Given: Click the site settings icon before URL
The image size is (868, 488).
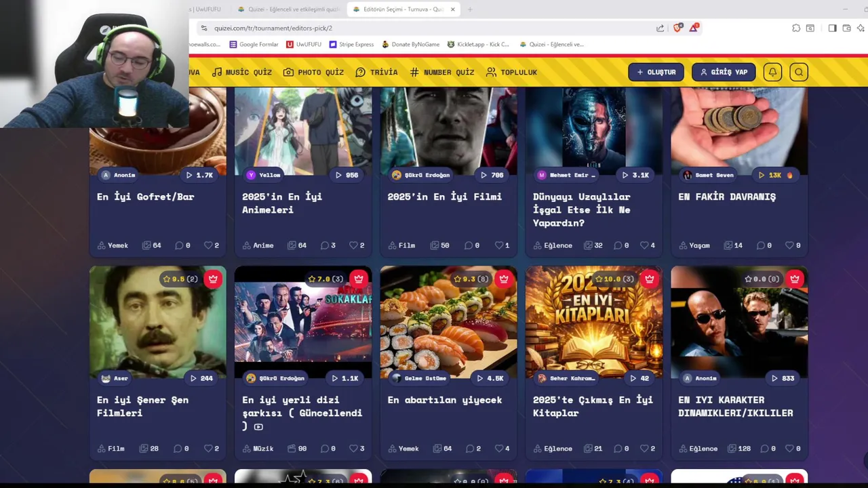Looking at the screenshot, I should point(203,28).
